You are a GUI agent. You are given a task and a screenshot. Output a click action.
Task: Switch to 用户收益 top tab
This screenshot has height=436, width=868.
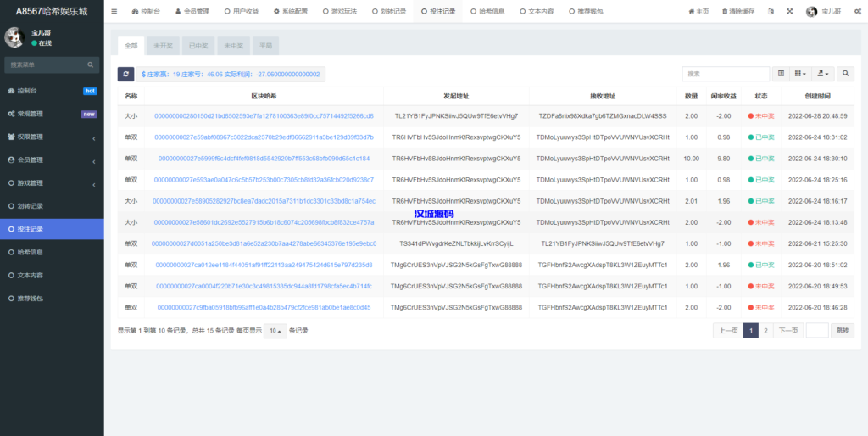pyautogui.click(x=242, y=11)
